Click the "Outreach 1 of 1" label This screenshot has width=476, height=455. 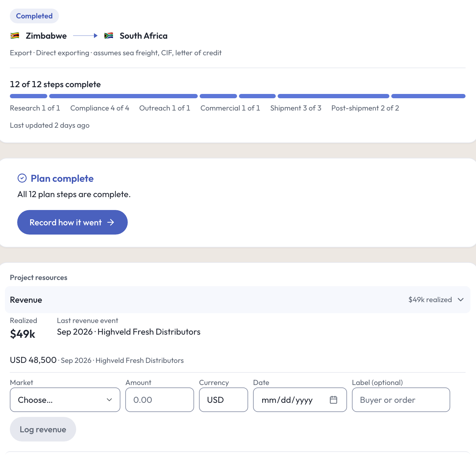(165, 108)
